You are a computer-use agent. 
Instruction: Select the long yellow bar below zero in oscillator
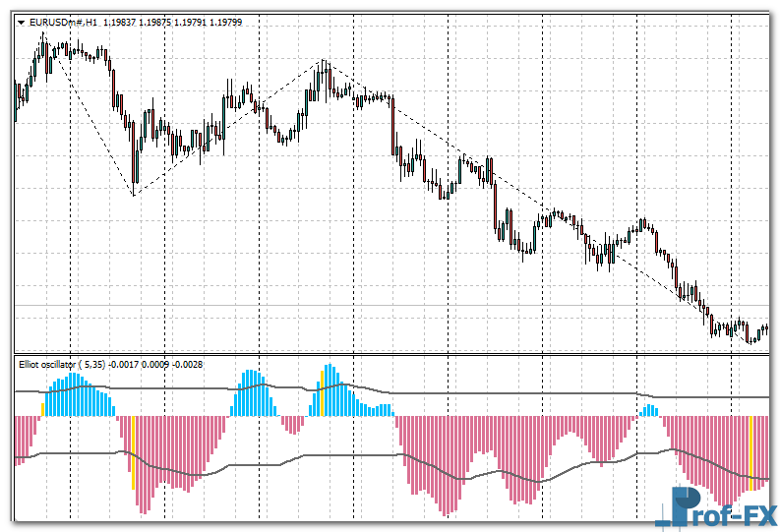pos(132,452)
